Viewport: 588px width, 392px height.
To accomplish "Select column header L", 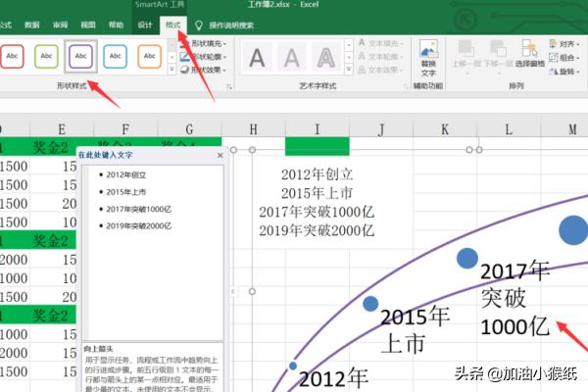I will [x=509, y=129].
